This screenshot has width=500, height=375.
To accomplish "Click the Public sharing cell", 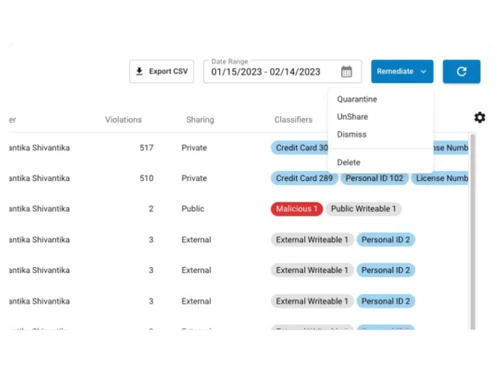I will tap(193, 209).
